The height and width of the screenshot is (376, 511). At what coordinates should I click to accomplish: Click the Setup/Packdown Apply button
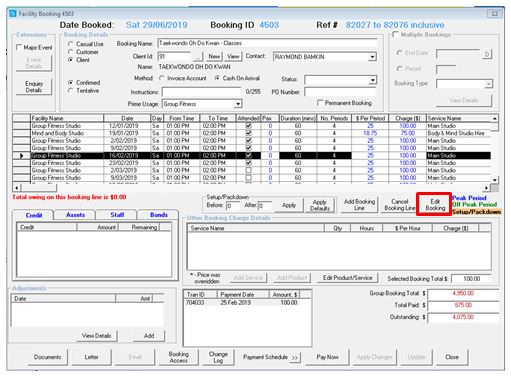pos(289,205)
